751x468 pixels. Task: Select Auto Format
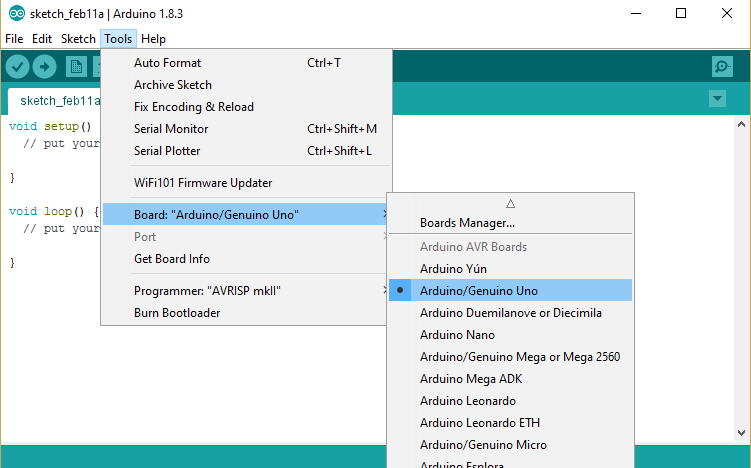click(245, 63)
